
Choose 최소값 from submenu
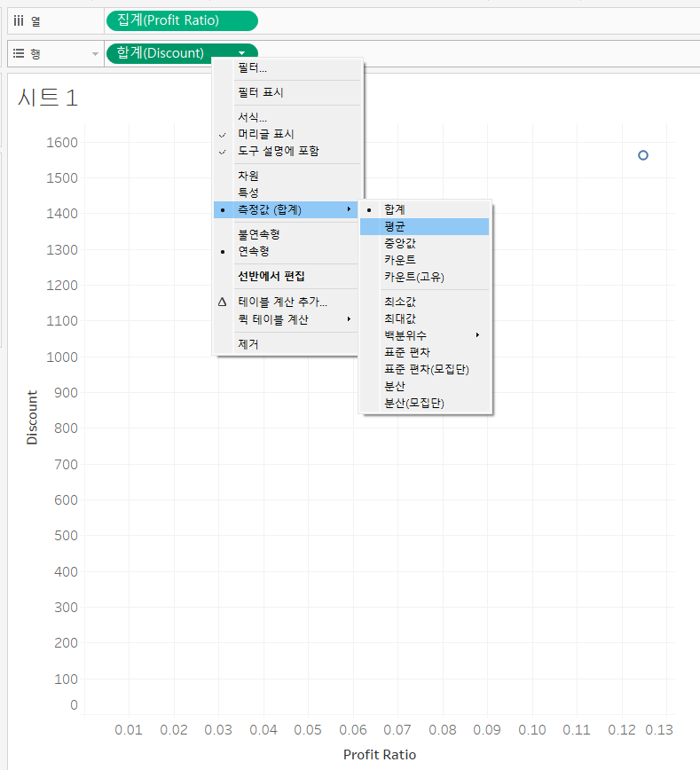(x=425, y=302)
